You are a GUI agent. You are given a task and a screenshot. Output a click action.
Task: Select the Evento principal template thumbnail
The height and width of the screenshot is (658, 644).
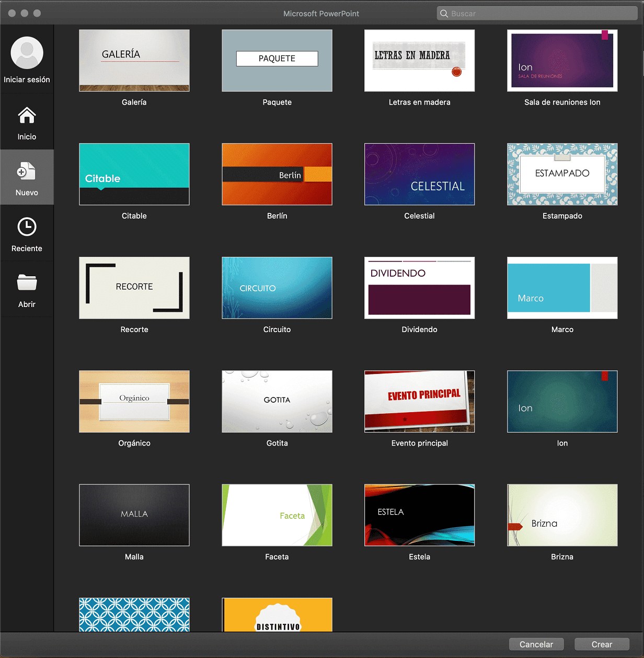tap(420, 402)
